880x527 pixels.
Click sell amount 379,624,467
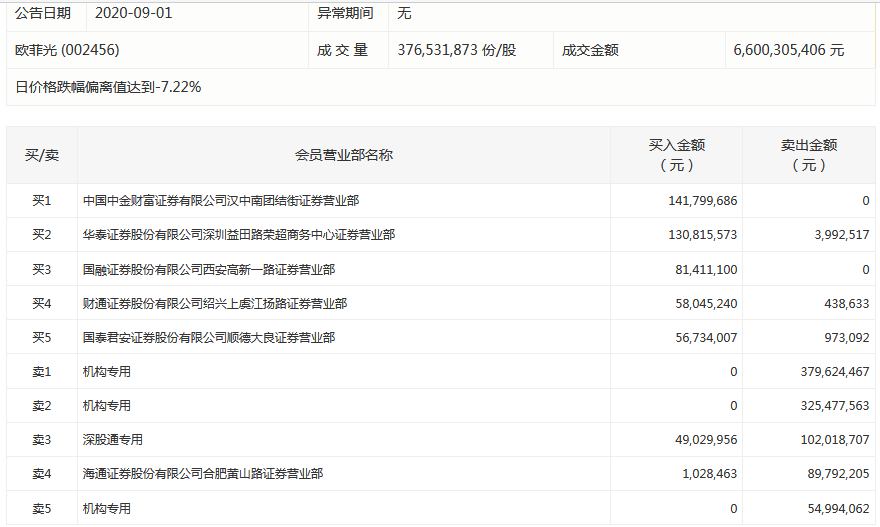pos(835,372)
